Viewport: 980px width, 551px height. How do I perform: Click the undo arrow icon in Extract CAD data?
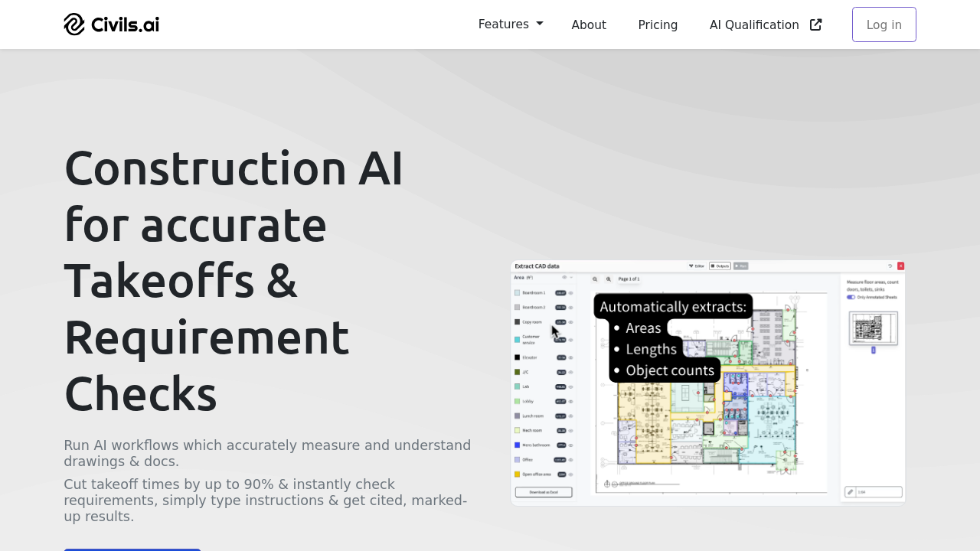pyautogui.click(x=890, y=266)
